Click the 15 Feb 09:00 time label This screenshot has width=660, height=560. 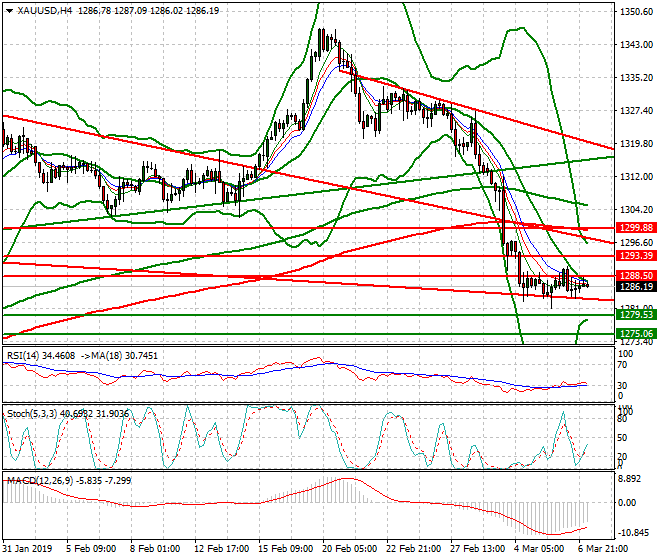click(x=285, y=549)
